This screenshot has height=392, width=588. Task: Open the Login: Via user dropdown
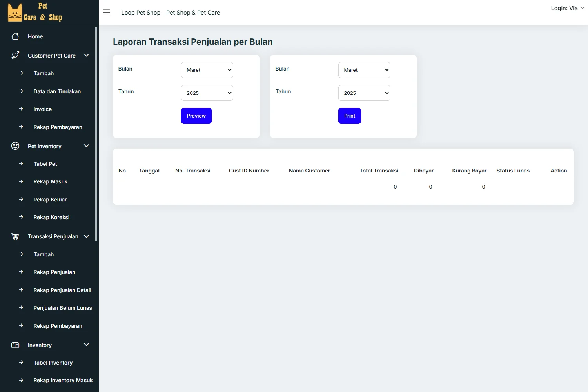click(568, 8)
